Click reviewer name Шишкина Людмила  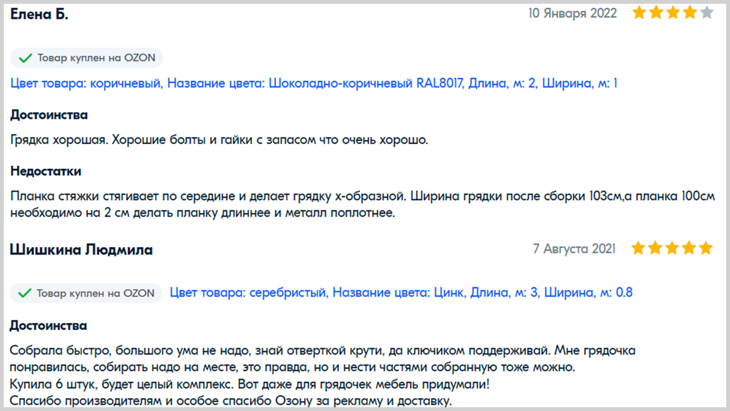pyautogui.click(x=81, y=250)
